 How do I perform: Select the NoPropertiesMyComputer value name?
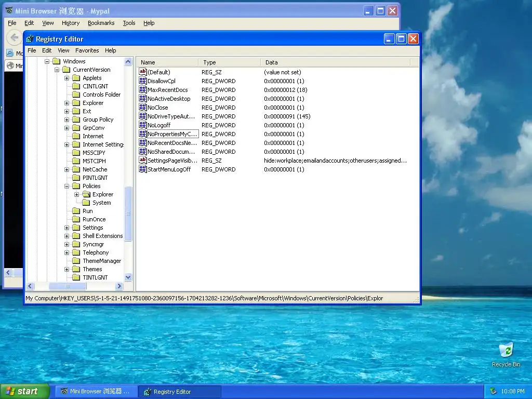click(x=172, y=134)
